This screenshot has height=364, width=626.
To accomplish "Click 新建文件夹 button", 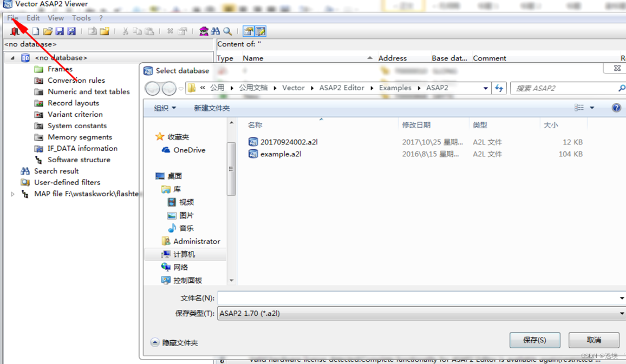I will 212,108.
